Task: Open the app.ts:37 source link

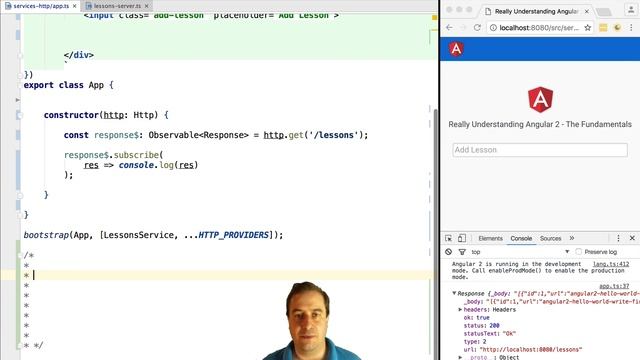Action: pos(614,287)
